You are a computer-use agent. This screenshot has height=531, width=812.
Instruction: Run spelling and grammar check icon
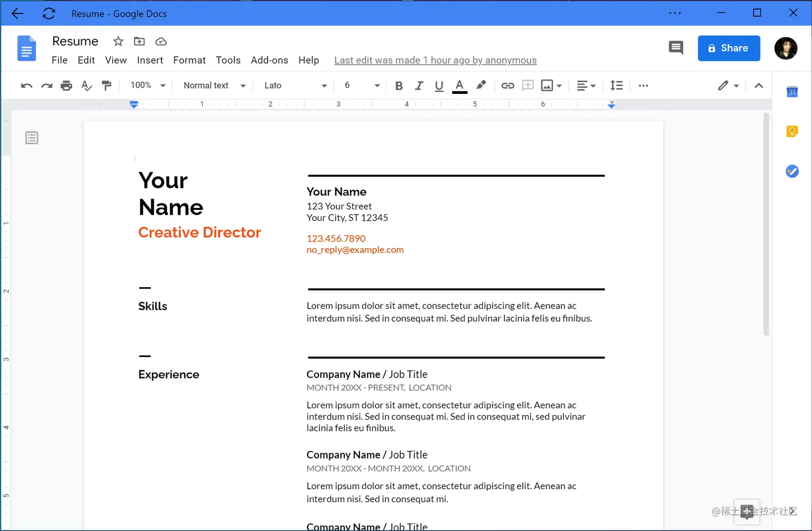(86, 85)
